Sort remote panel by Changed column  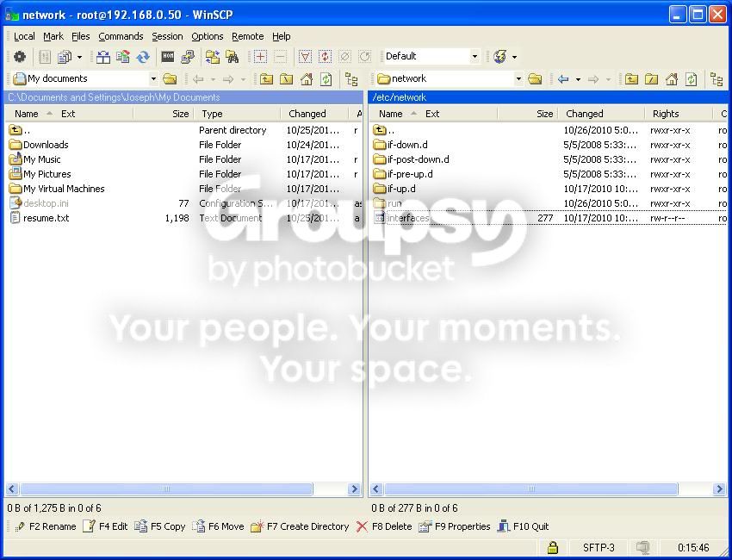click(x=602, y=114)
